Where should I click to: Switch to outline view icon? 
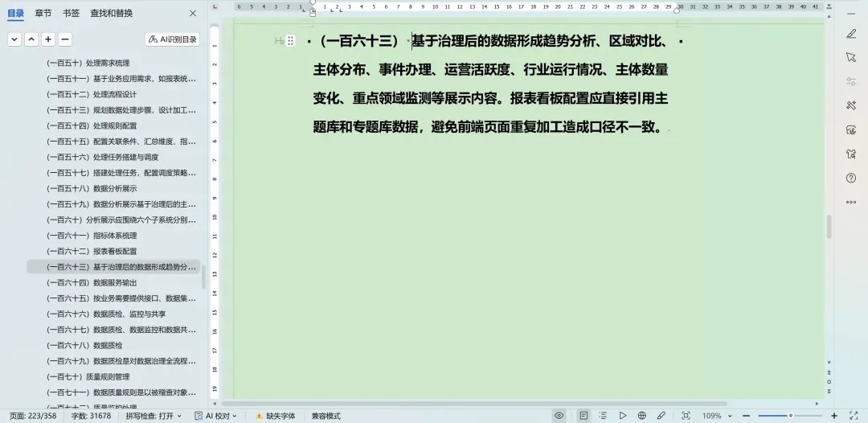603,415
